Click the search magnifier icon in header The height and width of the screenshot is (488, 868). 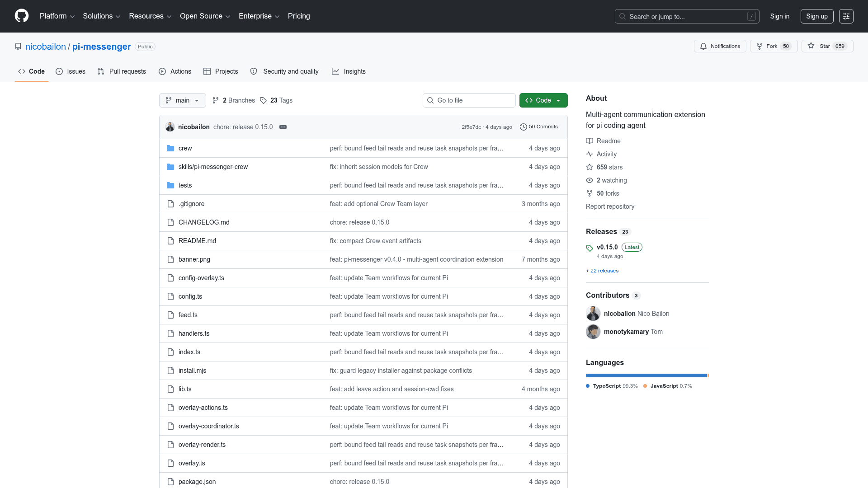(623, 16)
